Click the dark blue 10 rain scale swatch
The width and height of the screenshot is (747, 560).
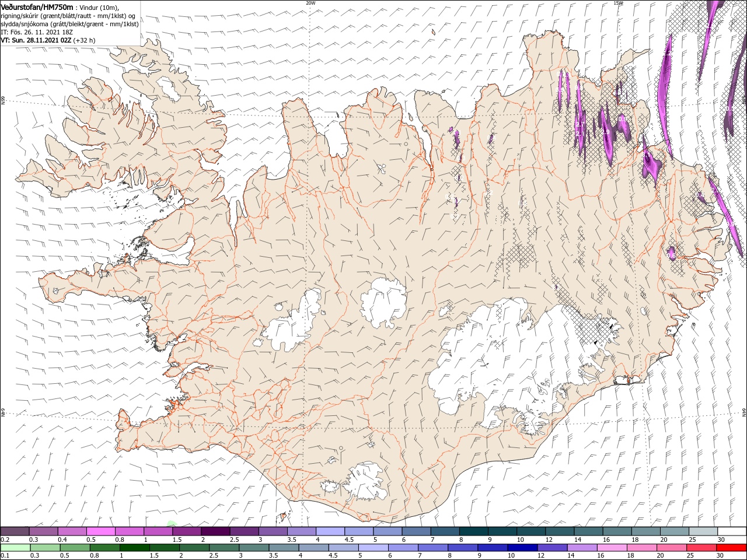click(522, 548)
